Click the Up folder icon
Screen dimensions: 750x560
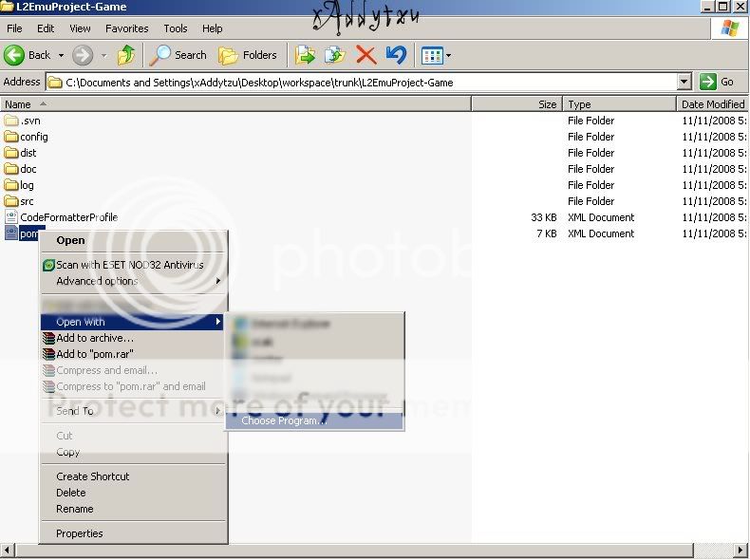click(x=126, y=55)
